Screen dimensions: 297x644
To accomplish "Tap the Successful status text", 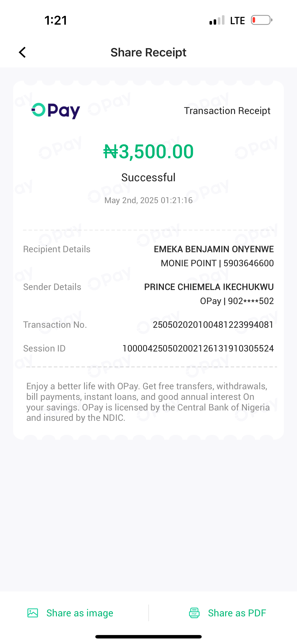I will [x=148, y=178].
